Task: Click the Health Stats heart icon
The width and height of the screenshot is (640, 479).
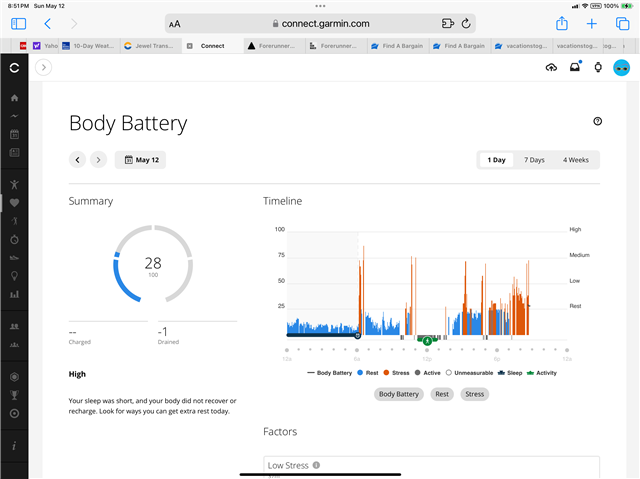Action: (14, 203)
